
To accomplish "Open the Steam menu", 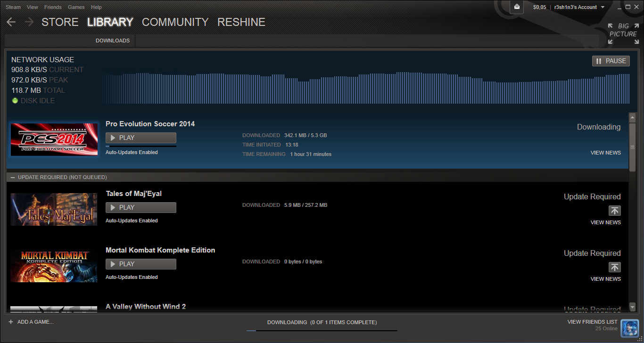I will (x=13, y=7).
